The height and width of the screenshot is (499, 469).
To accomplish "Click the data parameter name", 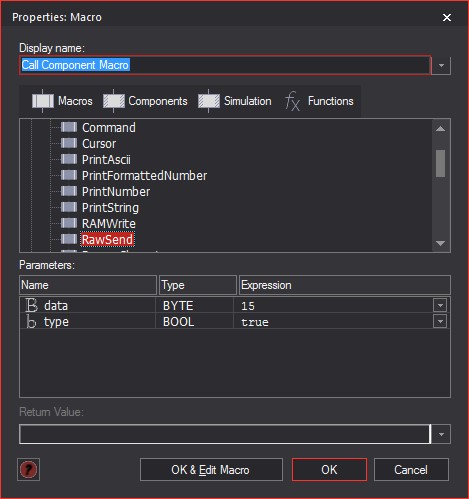I will [56, 305].
